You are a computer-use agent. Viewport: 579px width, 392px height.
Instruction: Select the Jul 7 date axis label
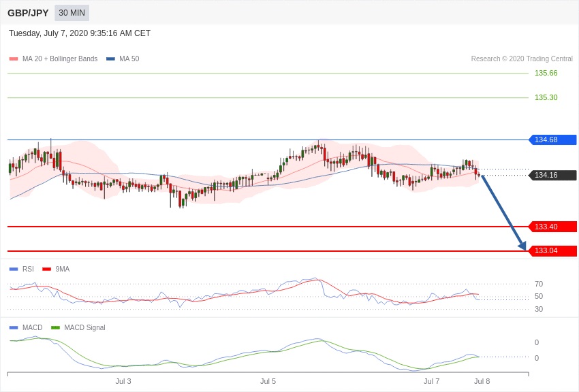pos(431,381)
